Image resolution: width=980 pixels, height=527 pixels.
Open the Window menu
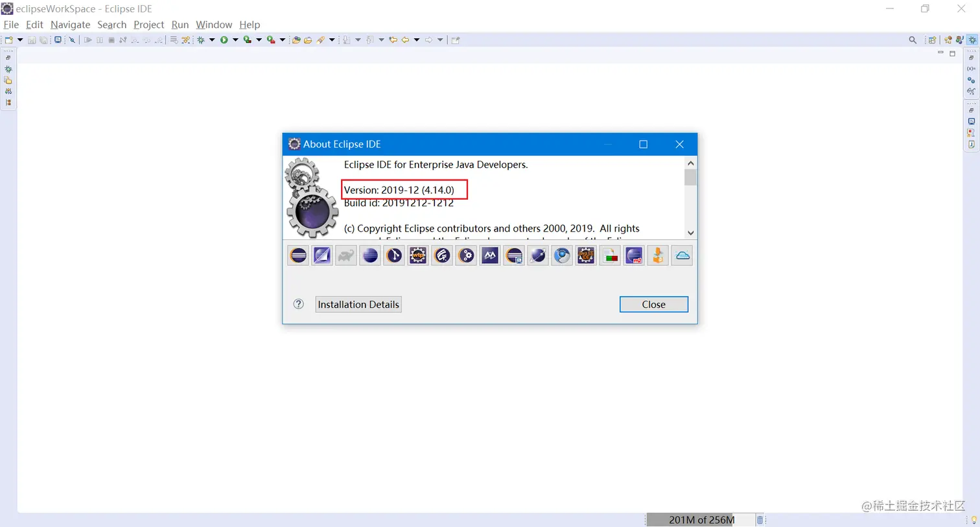pos(214,25)
